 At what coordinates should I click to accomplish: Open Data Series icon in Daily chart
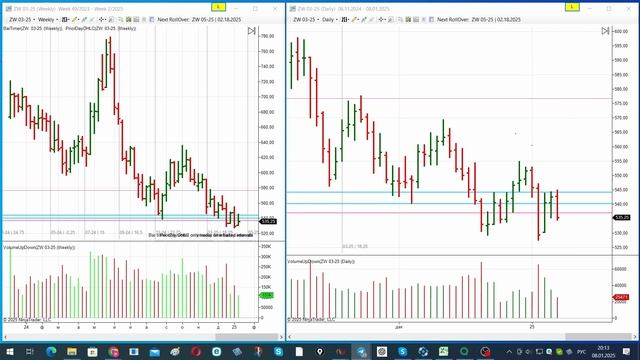coord(408,19)
